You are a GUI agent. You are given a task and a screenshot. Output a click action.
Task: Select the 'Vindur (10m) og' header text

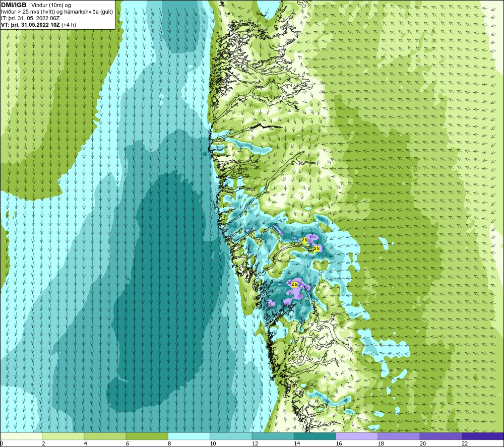[x=51, y=5]
